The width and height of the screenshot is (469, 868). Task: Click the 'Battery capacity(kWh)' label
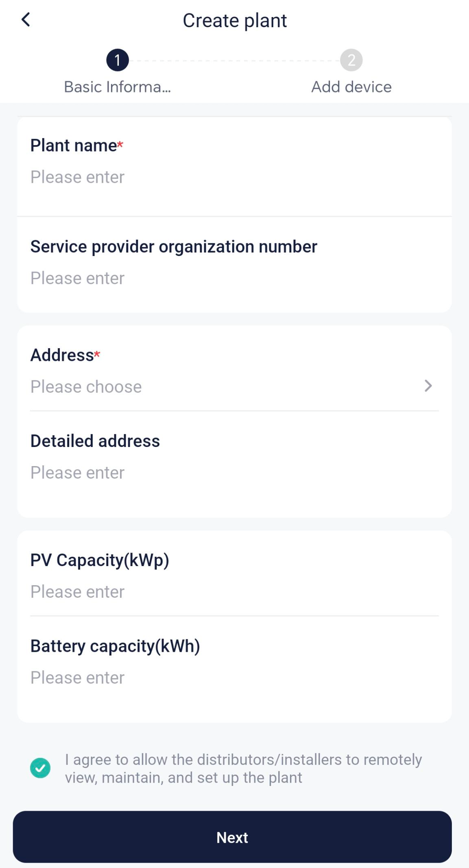pos(115,646)
